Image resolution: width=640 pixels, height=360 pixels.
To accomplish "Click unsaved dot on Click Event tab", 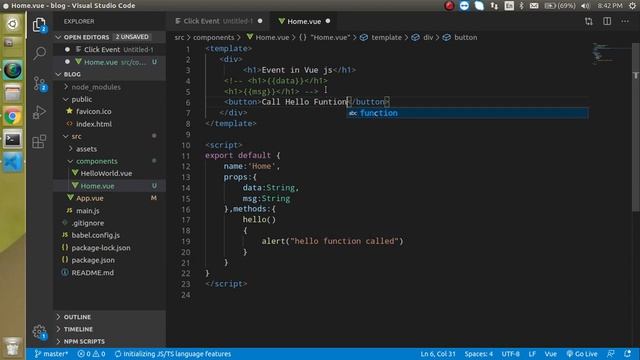I will coord(260,21).
